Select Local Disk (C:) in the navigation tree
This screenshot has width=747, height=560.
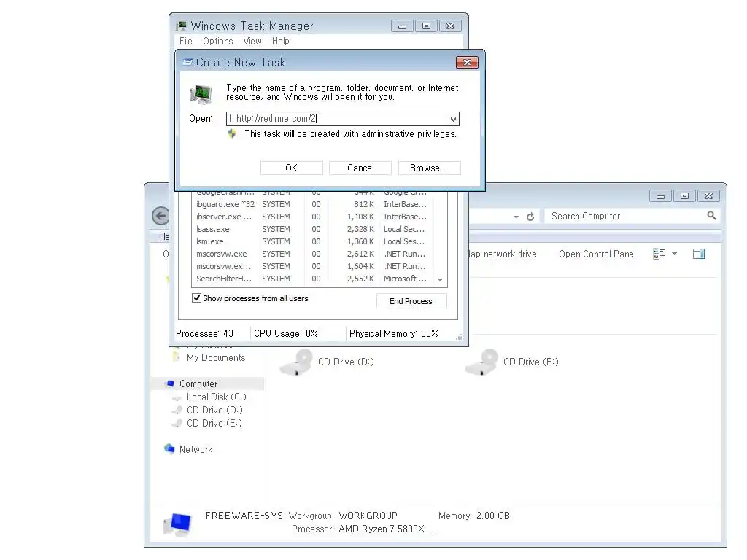216,397
